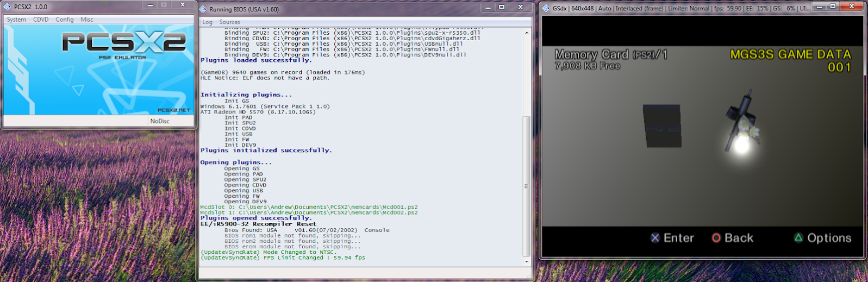The image size is (868, 282).
Task: Open the CDVD menu in PCSX2
Action: [41, 20]
